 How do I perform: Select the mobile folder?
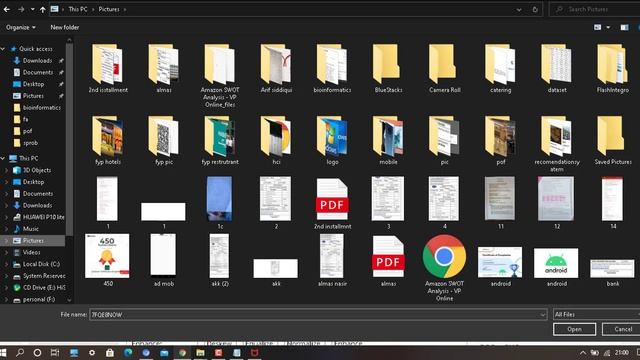(x=388, y=140)
